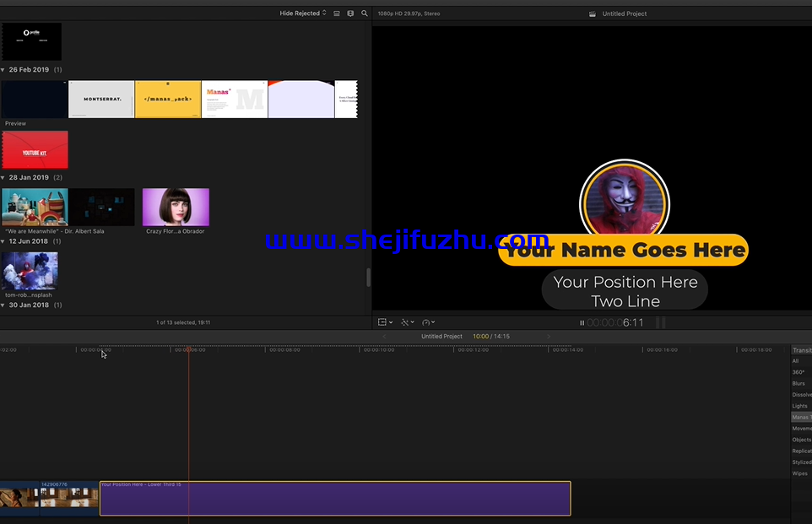Go forward in timeline history arrow
This screenshot has height=524, width=812.
coord(549,337)
